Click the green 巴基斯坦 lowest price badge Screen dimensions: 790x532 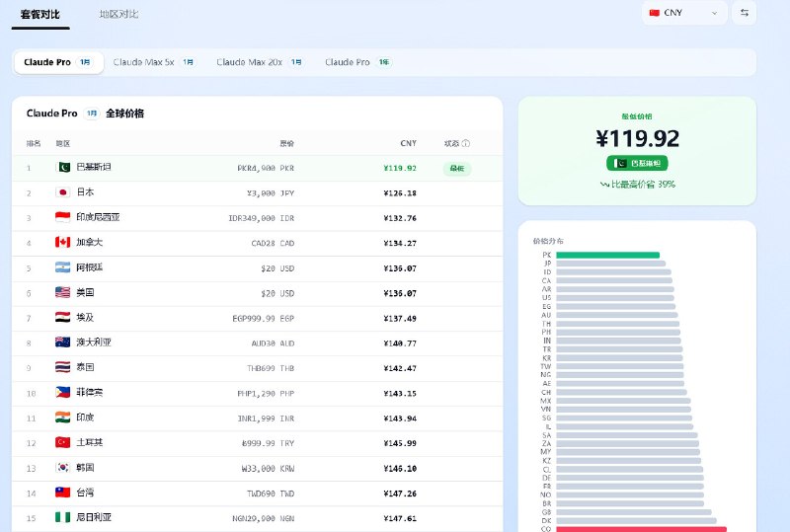[637, 163]
